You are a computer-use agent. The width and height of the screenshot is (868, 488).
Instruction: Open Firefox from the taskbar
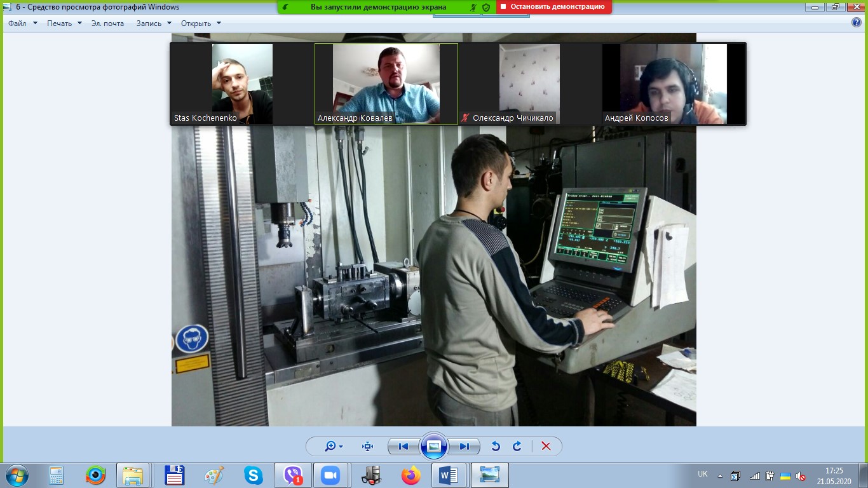(x=410, y=475)
